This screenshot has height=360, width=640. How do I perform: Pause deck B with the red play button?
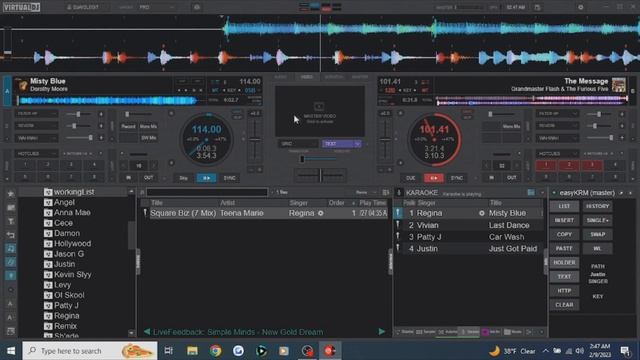(433, 178)
